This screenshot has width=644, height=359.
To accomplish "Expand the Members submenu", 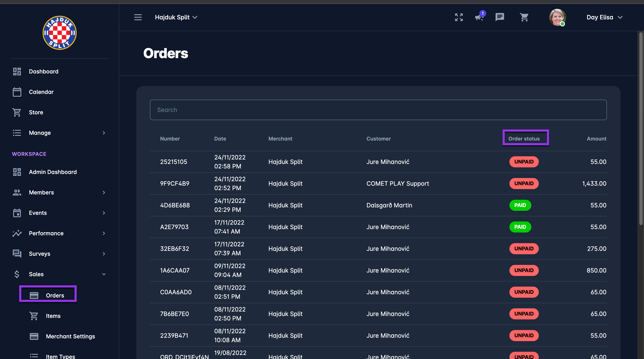I will tap(59, 192).
